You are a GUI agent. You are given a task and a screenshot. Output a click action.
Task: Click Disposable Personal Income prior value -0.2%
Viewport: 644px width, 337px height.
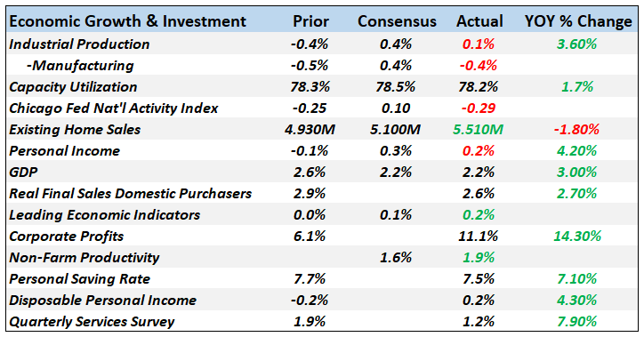point(310,301)
